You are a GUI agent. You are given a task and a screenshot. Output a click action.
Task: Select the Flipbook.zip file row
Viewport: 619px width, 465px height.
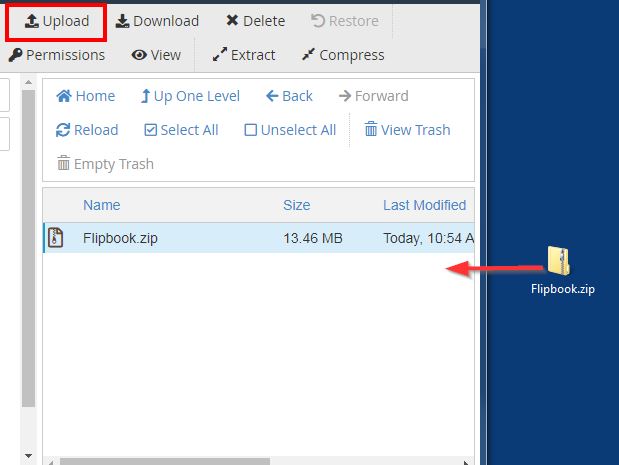coord(120,238)
